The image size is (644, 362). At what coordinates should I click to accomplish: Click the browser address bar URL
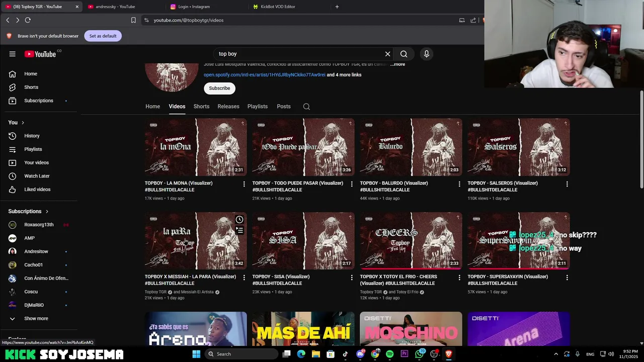(189, 20)
